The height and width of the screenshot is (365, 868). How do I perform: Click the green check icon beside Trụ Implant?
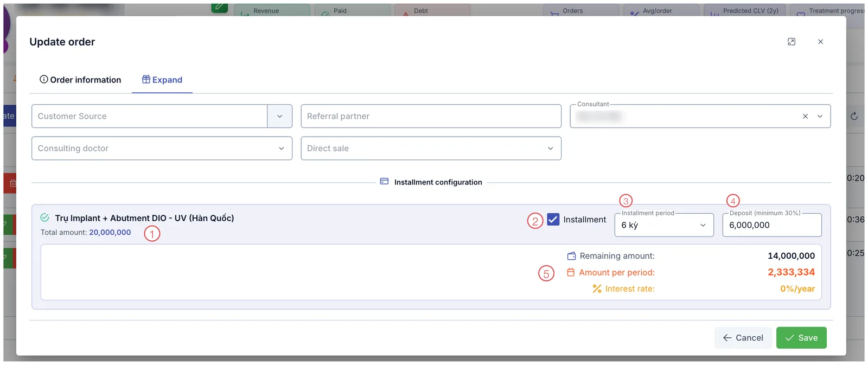click(x=45, y=217)
